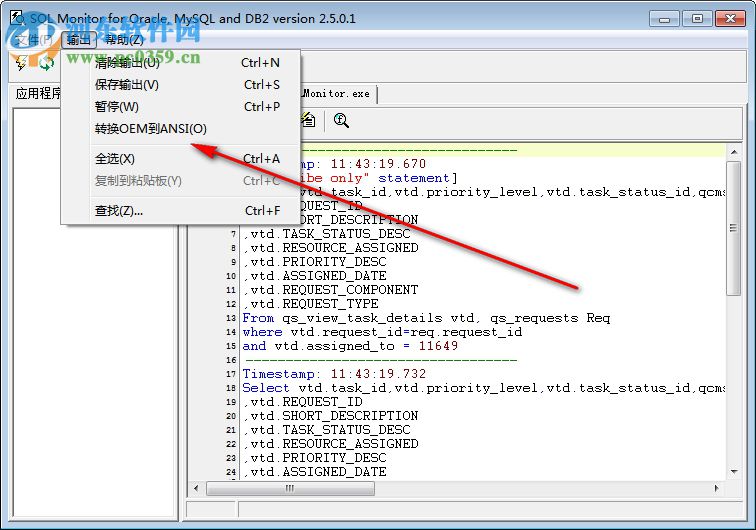
Task: Click line 8 ',vtd.RESOURCE_ASSIGNED'
Action: 330,248
